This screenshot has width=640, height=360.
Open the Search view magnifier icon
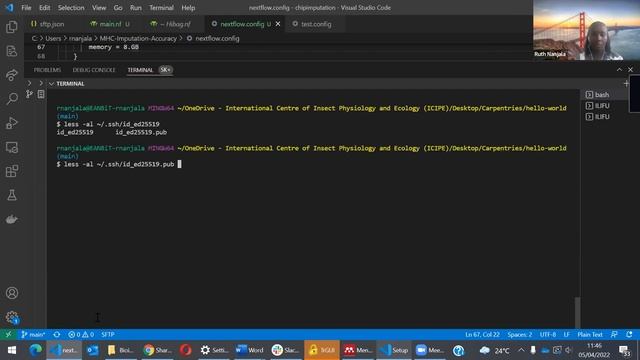pos(12,98)
